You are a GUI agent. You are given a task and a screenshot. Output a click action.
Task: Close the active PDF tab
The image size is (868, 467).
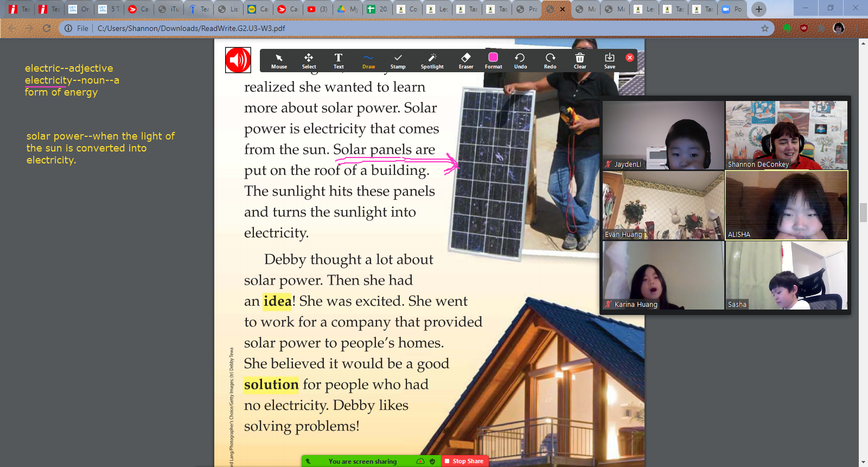coord(563,9)
